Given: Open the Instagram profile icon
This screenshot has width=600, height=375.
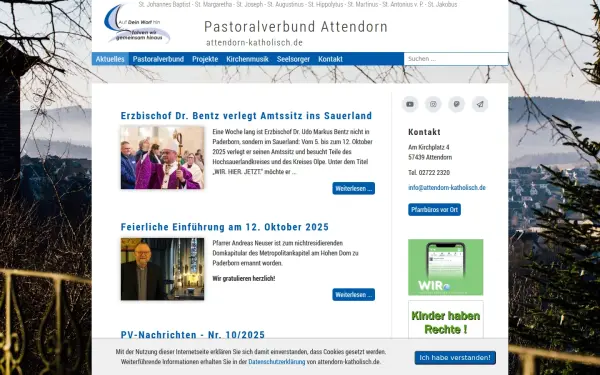Looking at the screenshot, I should [x=433, y=104].
